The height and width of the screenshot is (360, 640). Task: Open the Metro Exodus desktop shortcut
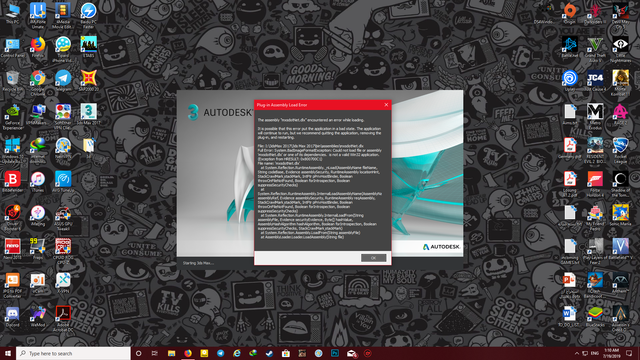[595, 117]
